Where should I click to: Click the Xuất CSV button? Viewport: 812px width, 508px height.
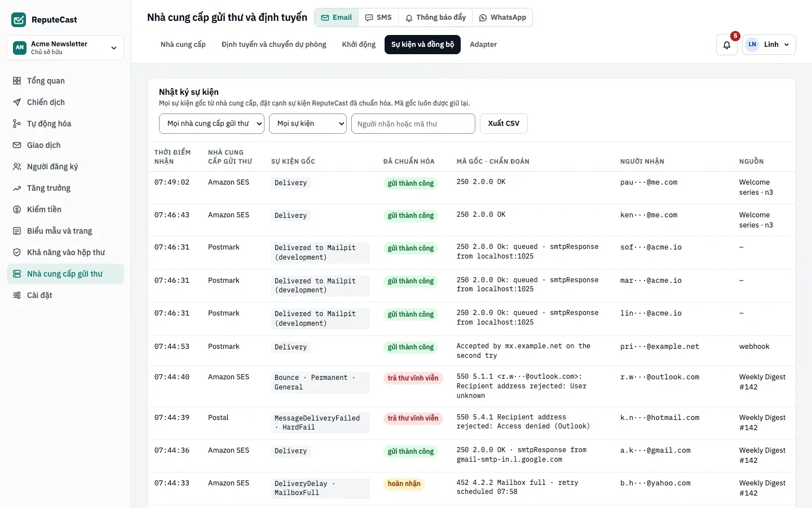pyautogui.click(x=504, y=124)
